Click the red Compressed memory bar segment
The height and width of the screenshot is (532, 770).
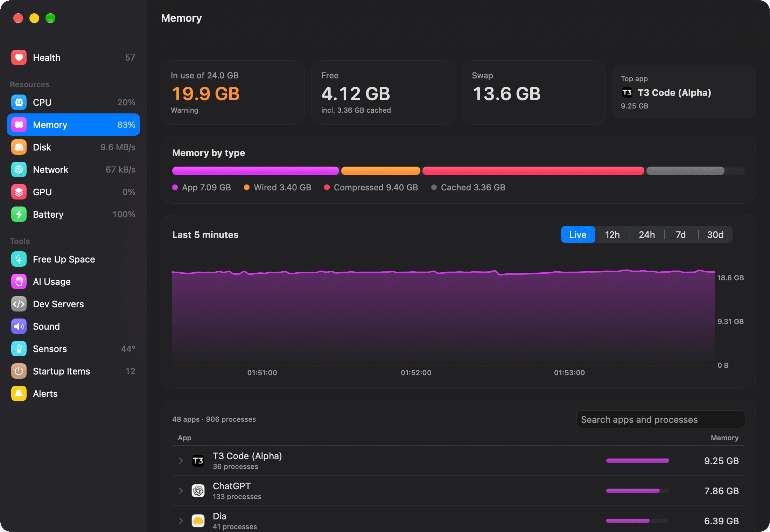coord(533,171)
